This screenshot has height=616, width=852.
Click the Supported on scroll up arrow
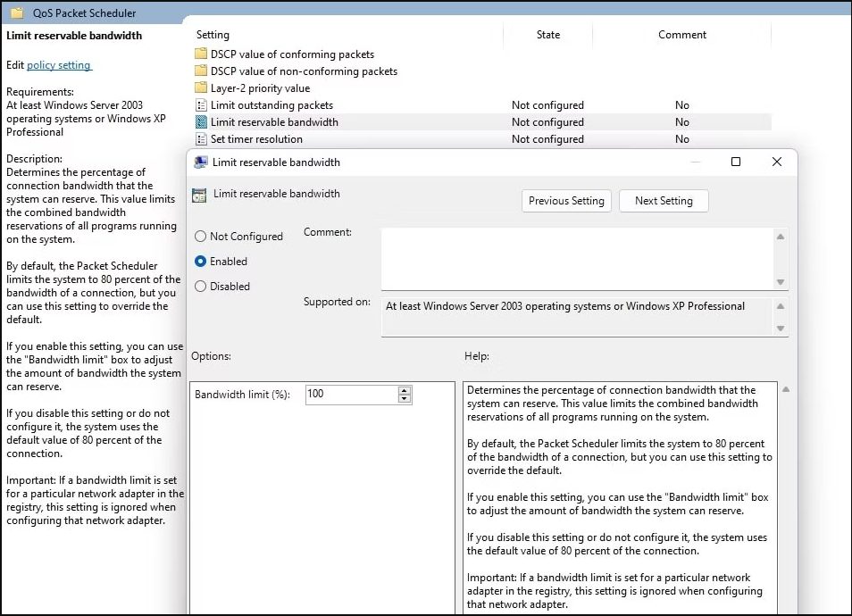click(x=781, y=306)
